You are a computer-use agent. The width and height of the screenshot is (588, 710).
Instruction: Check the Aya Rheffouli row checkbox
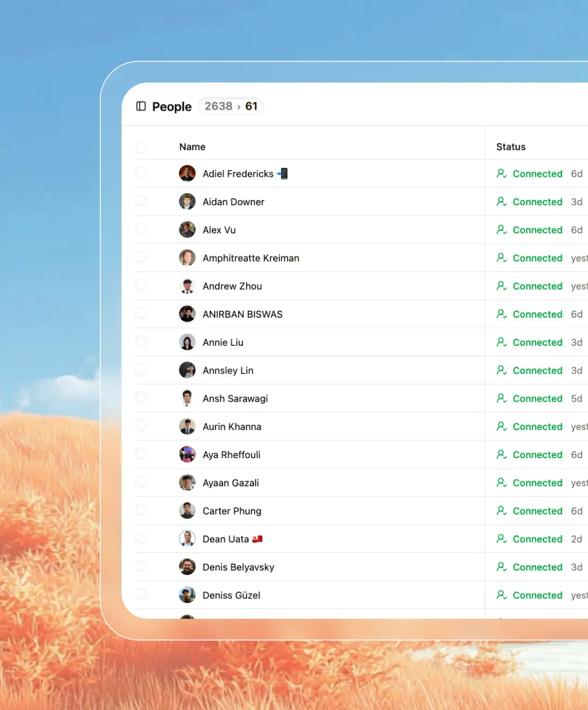click(141, 454)
